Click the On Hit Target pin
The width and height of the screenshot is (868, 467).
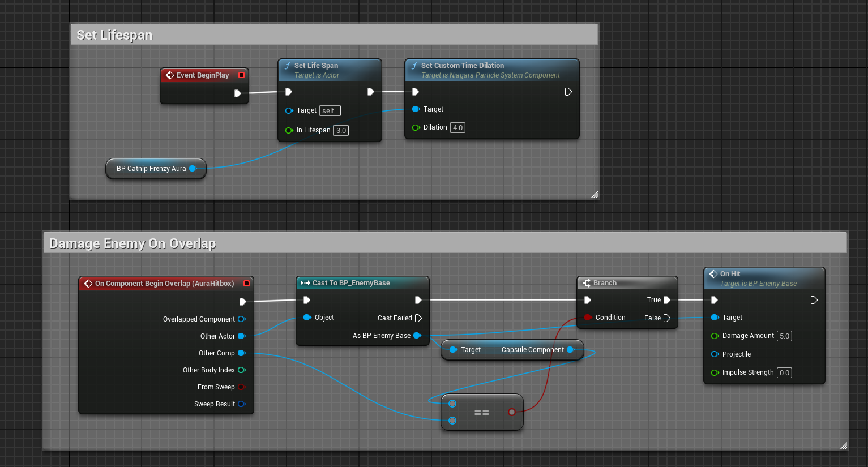click(x=715, y=317)
